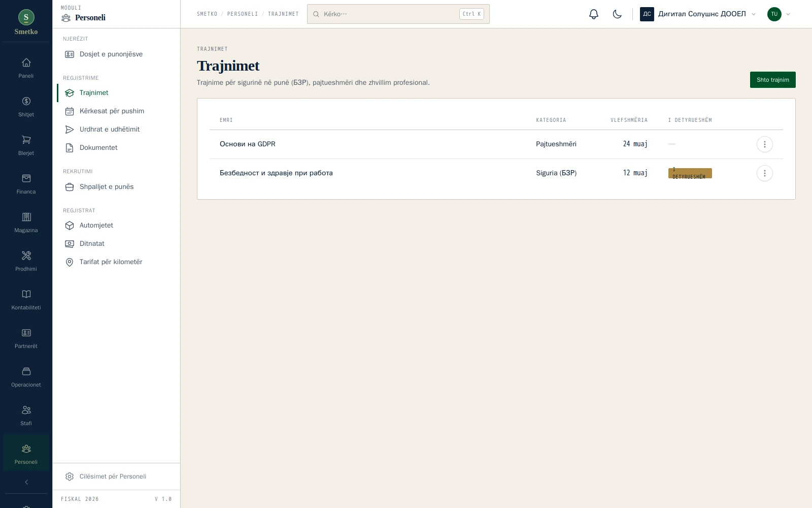Viewport: 812px width, 508px height.
Task: Toggle dark mode moon icon
Action: [617, 14]
